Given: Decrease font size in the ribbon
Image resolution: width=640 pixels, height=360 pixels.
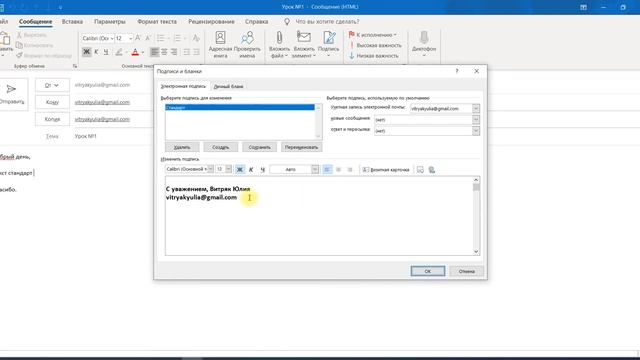Looking at the screenshot, I should [x=148, y=38].
